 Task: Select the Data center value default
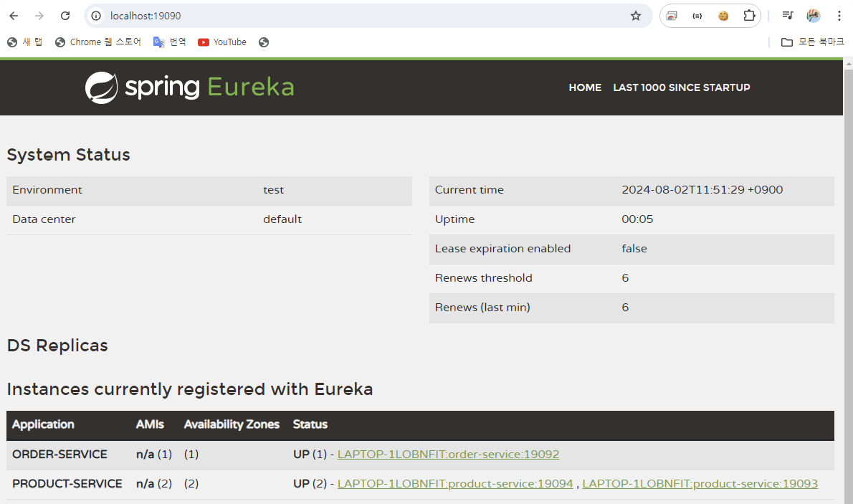[282, 219]
